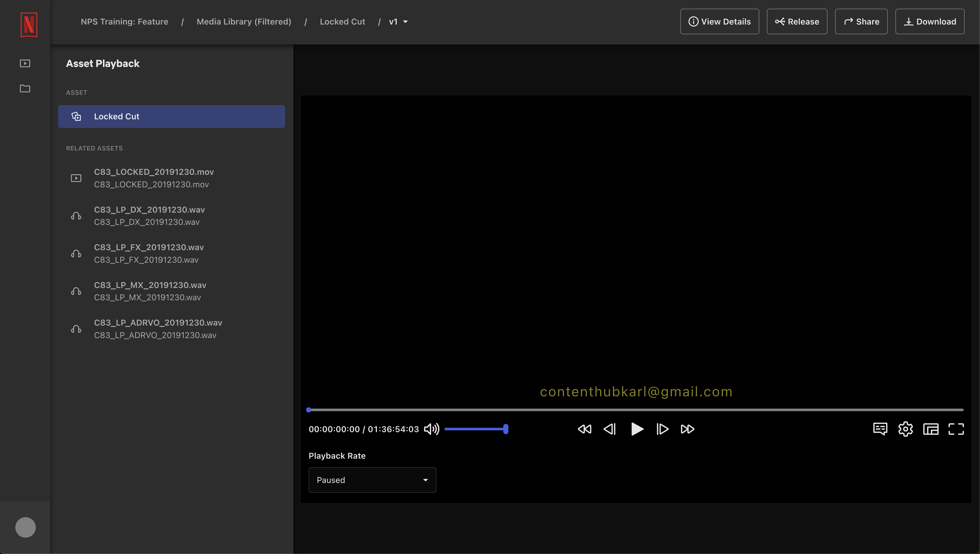Go to Media Library (Filtered) breadcrumb
This screenshot has height=554, width=980.
tap(244, 22)
